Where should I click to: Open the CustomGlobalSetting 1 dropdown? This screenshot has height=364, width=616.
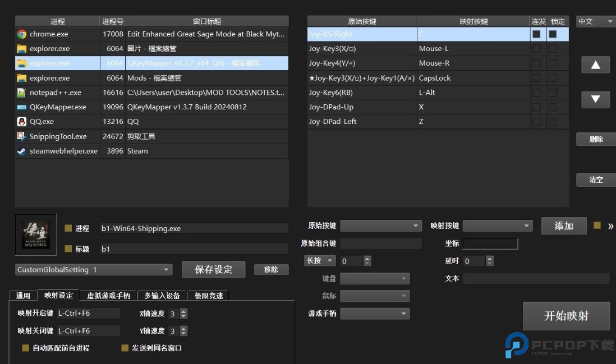tap(94, 270)
